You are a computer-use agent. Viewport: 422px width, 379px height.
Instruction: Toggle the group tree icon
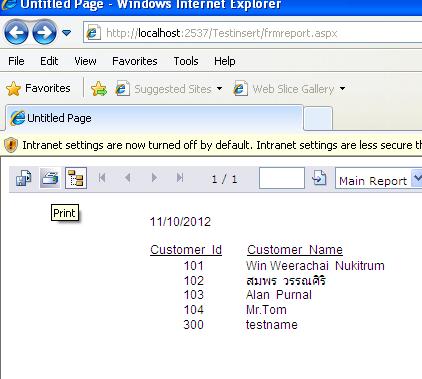click(x=76, y=178)
